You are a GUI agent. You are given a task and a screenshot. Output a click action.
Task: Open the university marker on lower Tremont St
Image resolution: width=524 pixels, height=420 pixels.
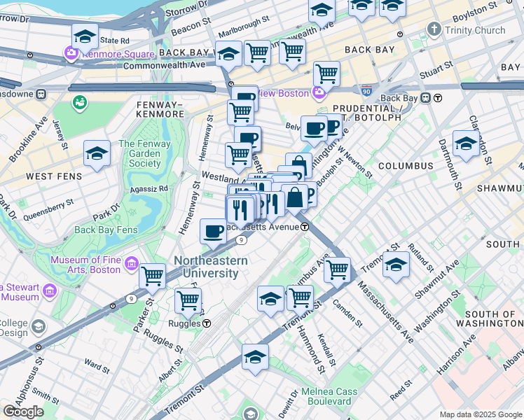pyautogui.click(x=255, y=358)
